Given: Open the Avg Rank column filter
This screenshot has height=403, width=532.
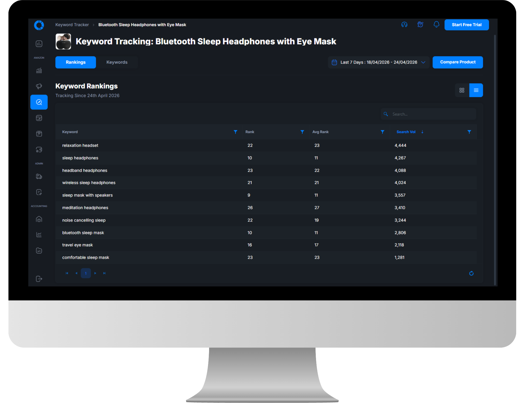Looking at the screenshot, I should pyautogui.click(x=382, y=132).
